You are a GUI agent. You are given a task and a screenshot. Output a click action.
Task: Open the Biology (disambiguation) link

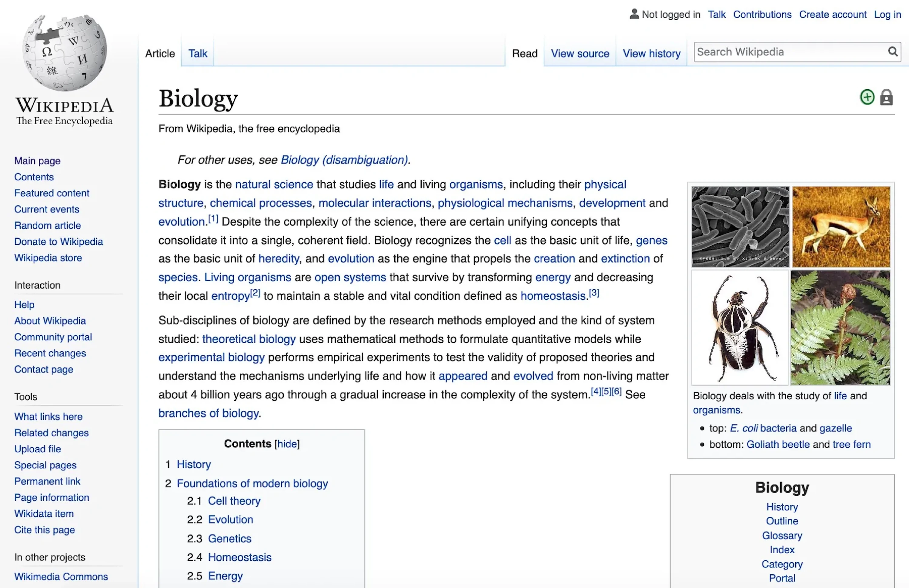343,160
